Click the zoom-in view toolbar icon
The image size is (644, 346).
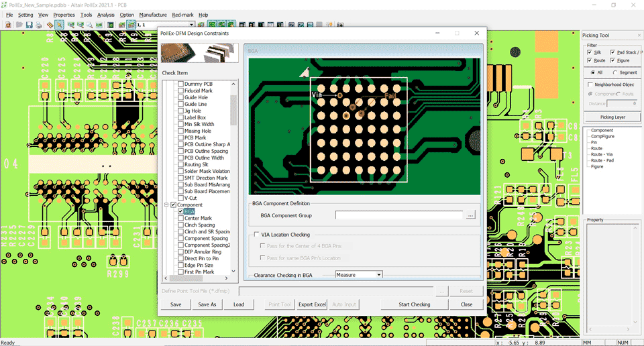click(x=70, y=25)
